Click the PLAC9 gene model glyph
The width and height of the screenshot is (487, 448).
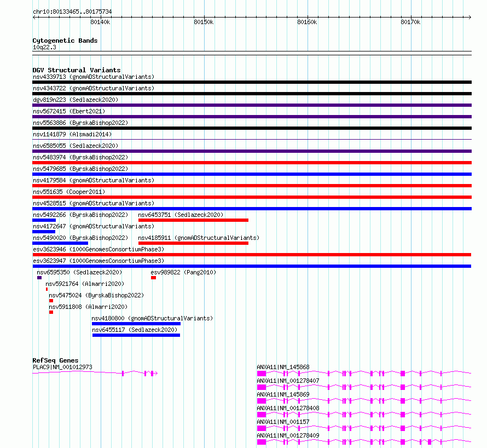click(x=95, y=373)
